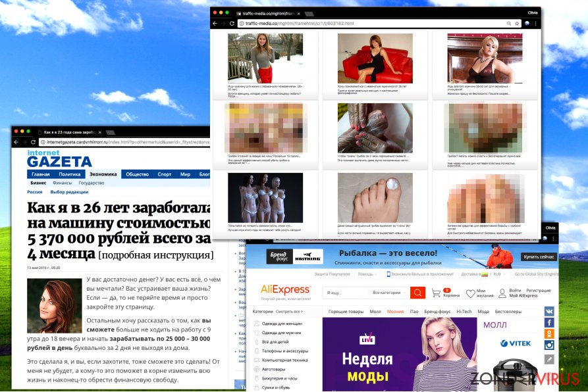Open the Корзина shopping cart
The image size is (588, 392).
point(446,293)
